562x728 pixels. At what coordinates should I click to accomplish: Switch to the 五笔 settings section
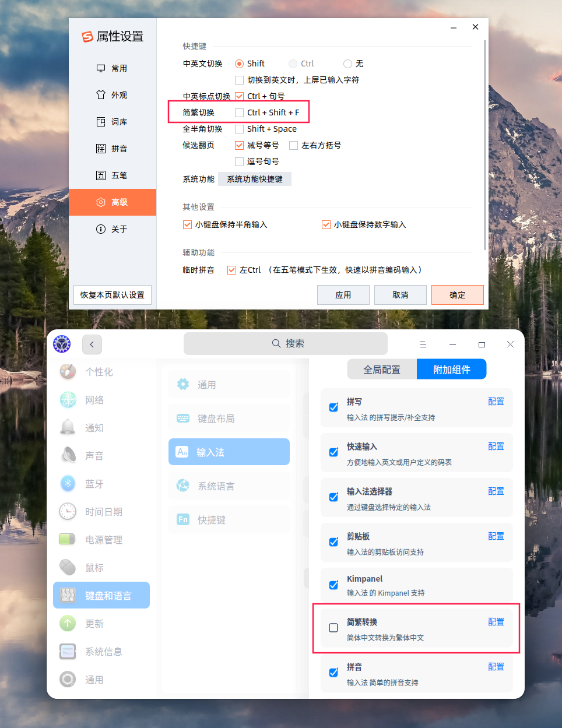click(x=113, y=175)
